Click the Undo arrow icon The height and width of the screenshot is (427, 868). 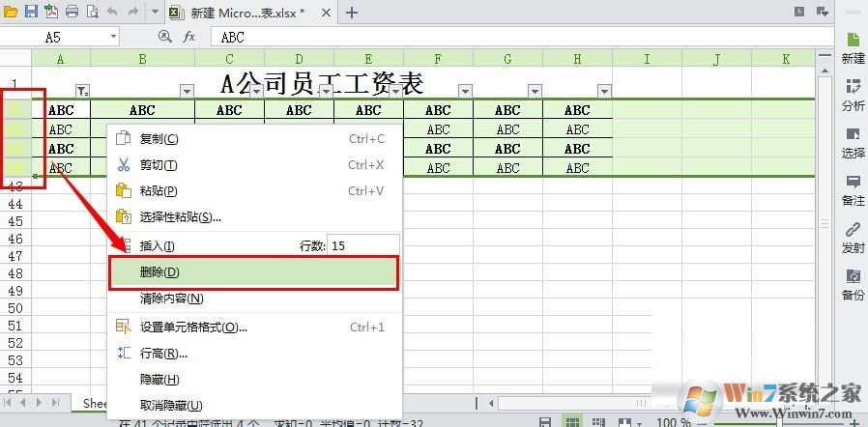tap(112, 12)
